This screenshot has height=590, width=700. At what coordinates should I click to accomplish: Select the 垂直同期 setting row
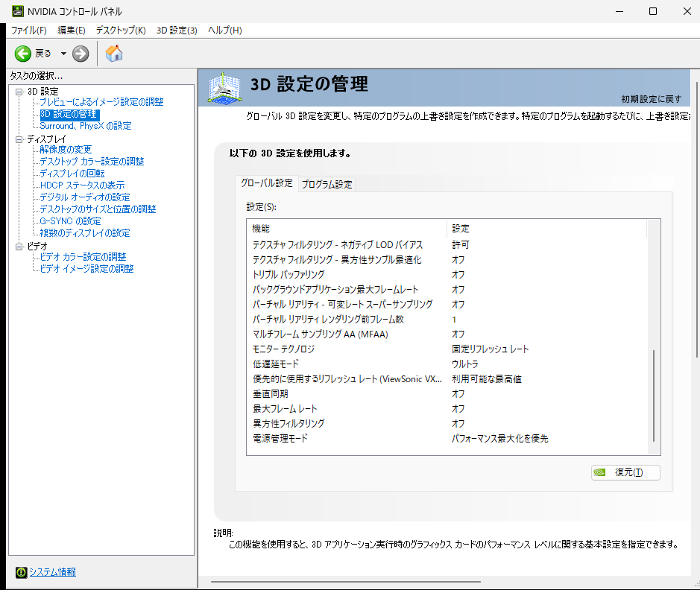[271, 393]
